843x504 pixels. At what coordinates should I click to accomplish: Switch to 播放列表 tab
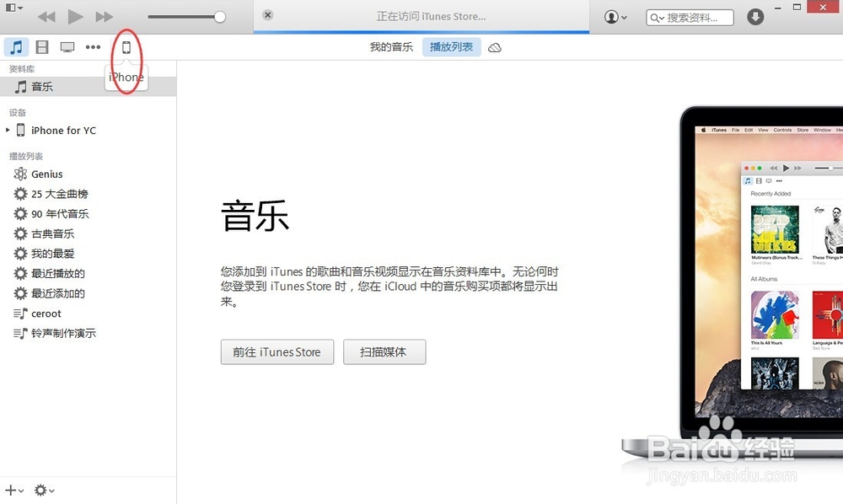pyautogui.click(x=452, y=47)
